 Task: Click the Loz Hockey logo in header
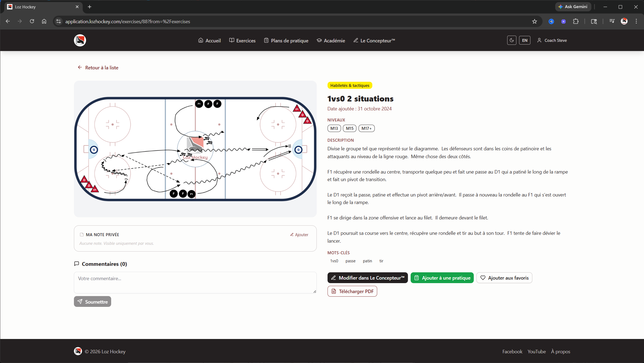click(80, 40)
